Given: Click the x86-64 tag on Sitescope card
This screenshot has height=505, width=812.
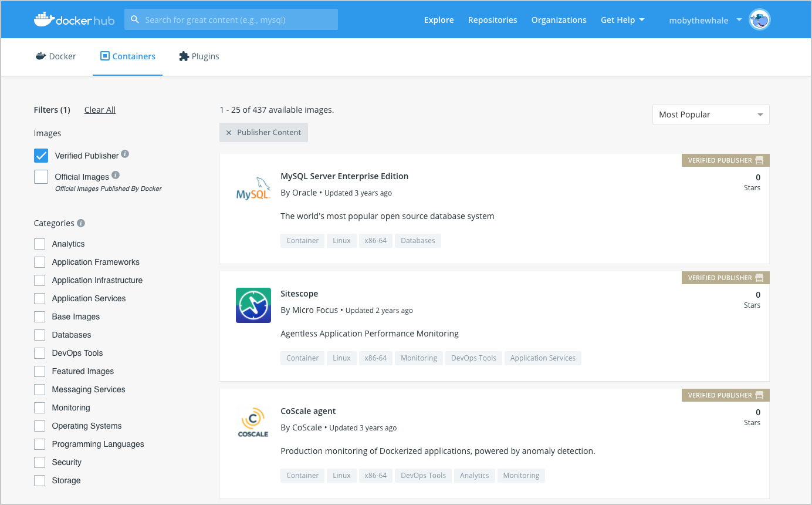Looking at the screenshot, I should coord(375,358).
